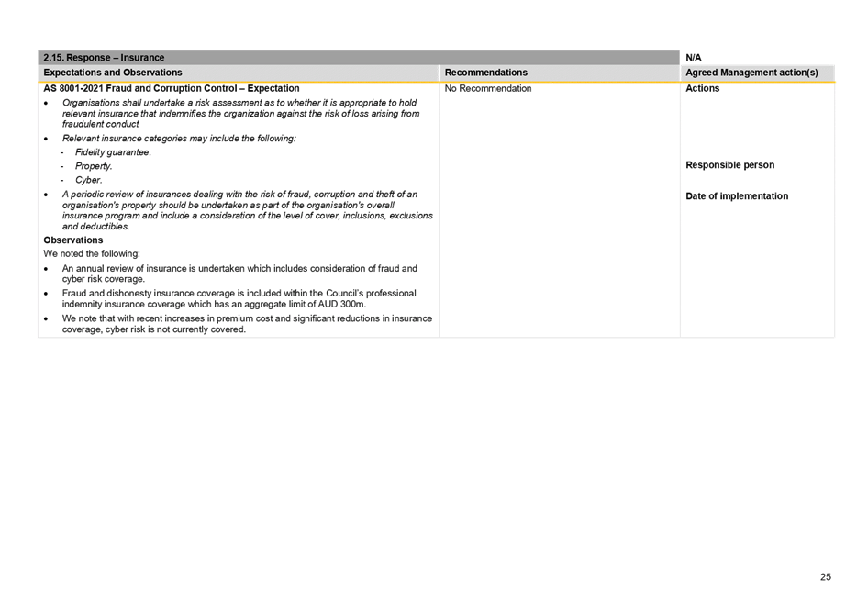Click bullet starting 'An annual review of insurance'
868x614 pixels.
coord(239,274)
